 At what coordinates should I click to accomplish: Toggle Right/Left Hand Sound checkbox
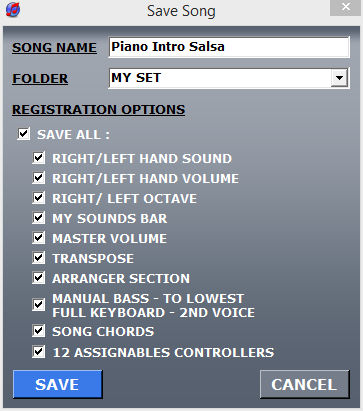click(x=39, y=158)
